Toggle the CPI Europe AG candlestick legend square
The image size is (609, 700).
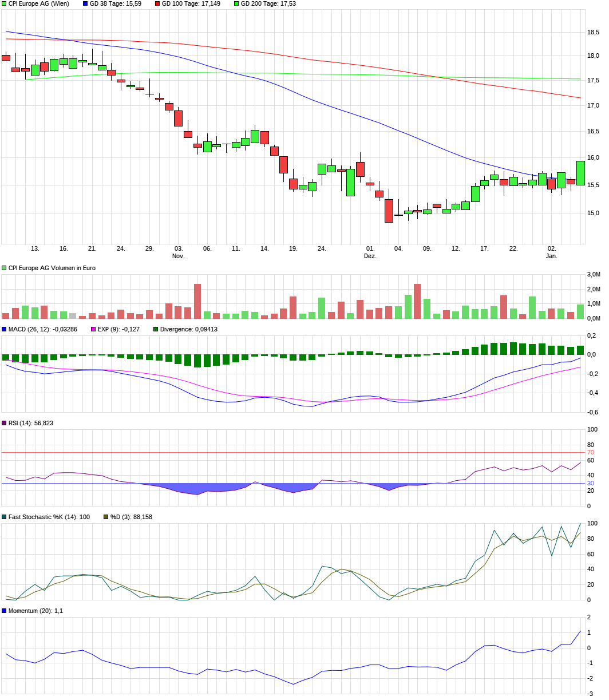(x=3, y=5)
